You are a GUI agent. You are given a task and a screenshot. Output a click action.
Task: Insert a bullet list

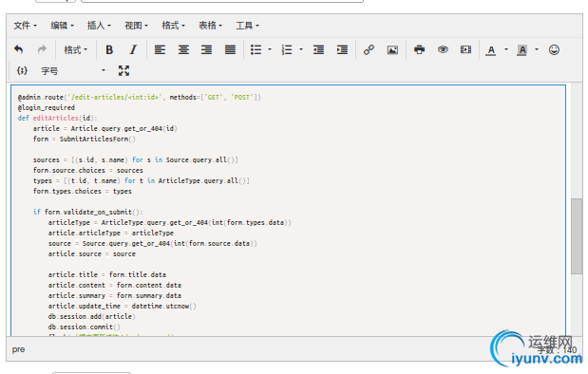tap(256, 50)
